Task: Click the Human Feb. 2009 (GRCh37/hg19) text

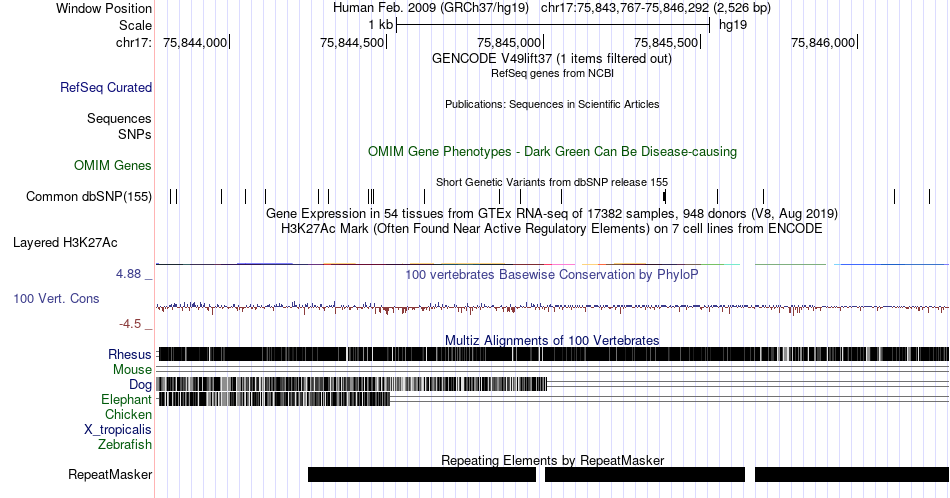Action: [x=431, y=8]
